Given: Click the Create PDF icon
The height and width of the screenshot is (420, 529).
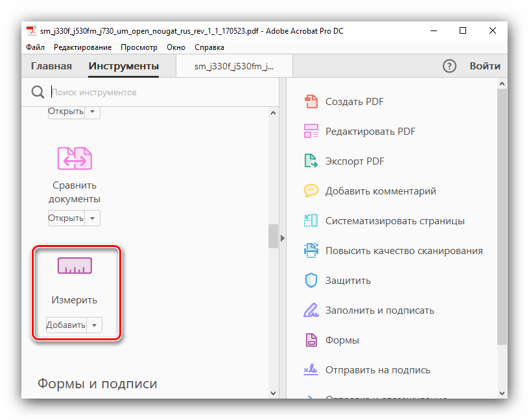Looking at the screenshot, I should pyautogui.click(x=311, y=101).
